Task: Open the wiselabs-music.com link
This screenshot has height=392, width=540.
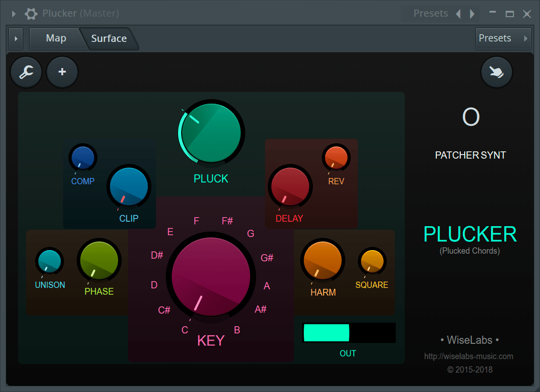Action: (468, 356)
